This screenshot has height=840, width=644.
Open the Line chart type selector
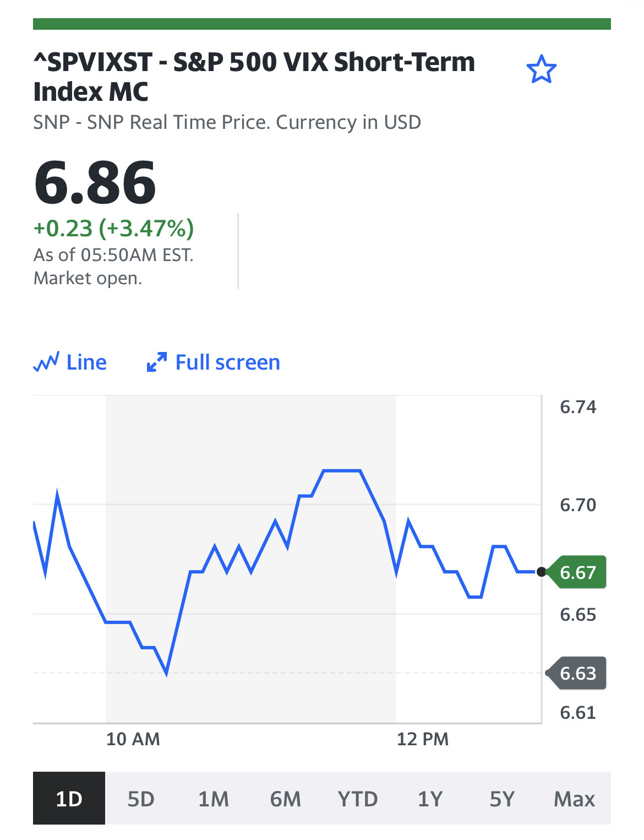[x=70, y=362]
